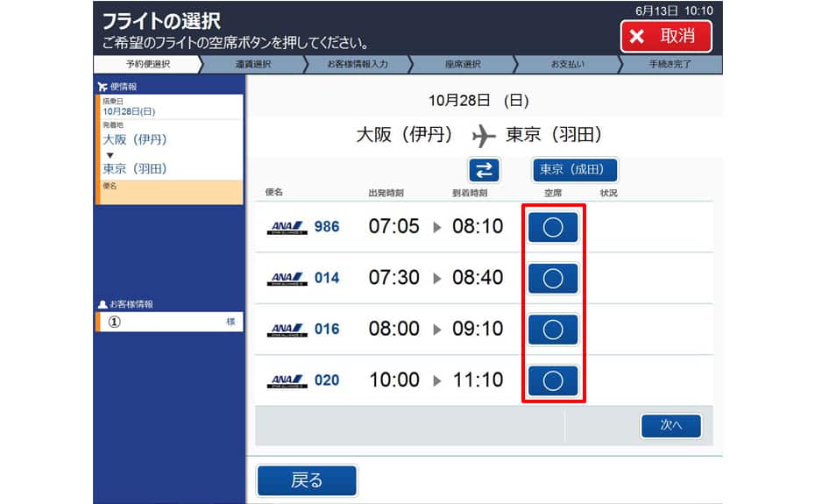
Task: Select passenger 1 in お客様情報 panel
Action: point(169,322)
